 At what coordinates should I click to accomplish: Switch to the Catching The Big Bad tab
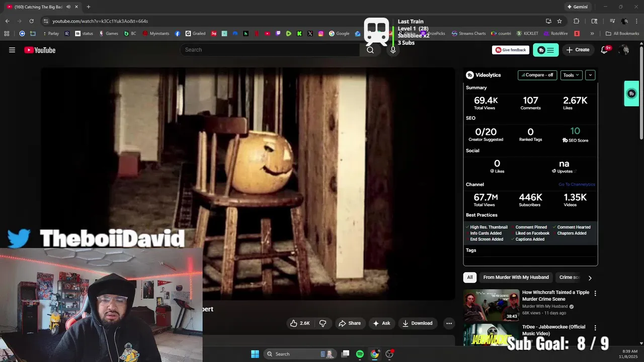(39, 7)
